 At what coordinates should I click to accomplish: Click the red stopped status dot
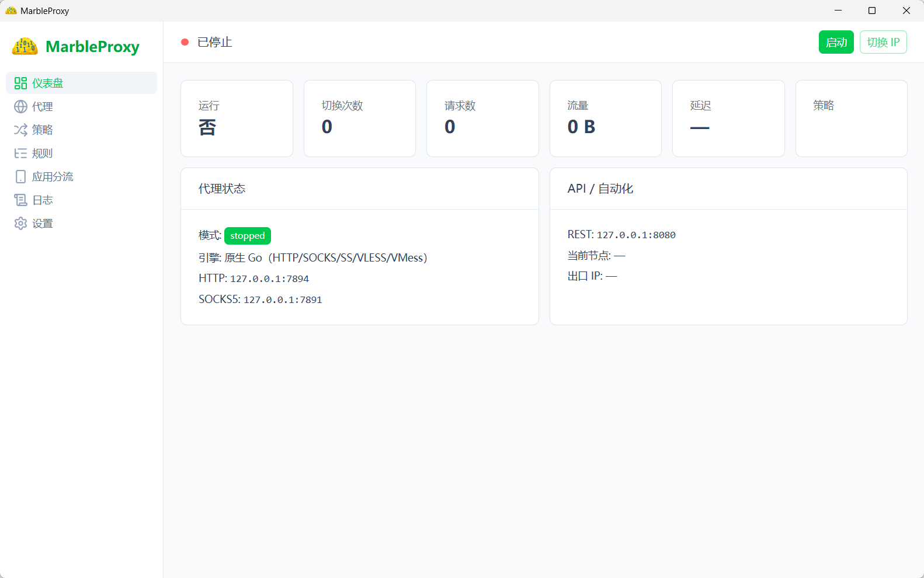[185, 42]
